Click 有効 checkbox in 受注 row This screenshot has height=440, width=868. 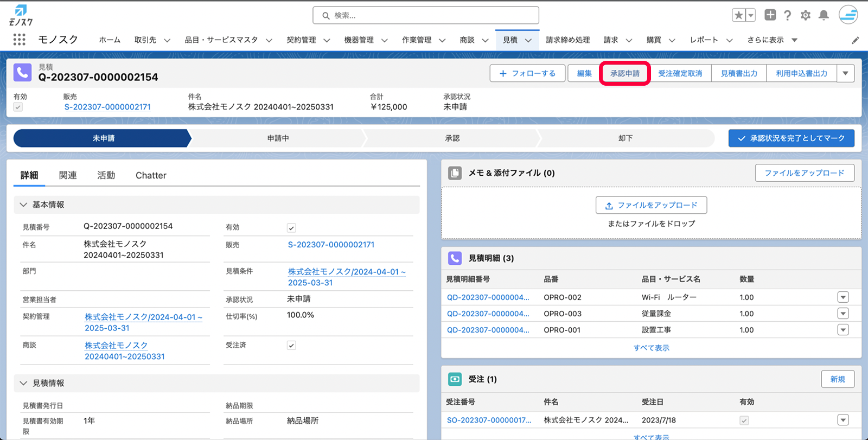tap(744, 420)
